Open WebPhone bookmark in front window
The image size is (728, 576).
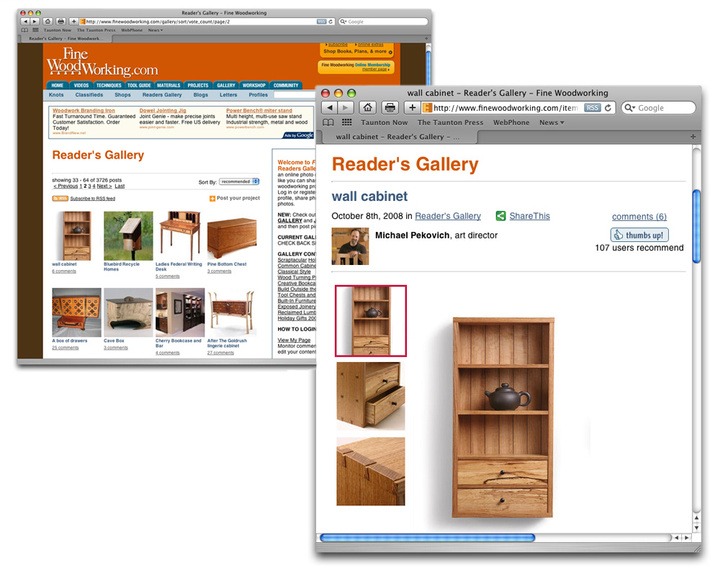coord(511,122)
